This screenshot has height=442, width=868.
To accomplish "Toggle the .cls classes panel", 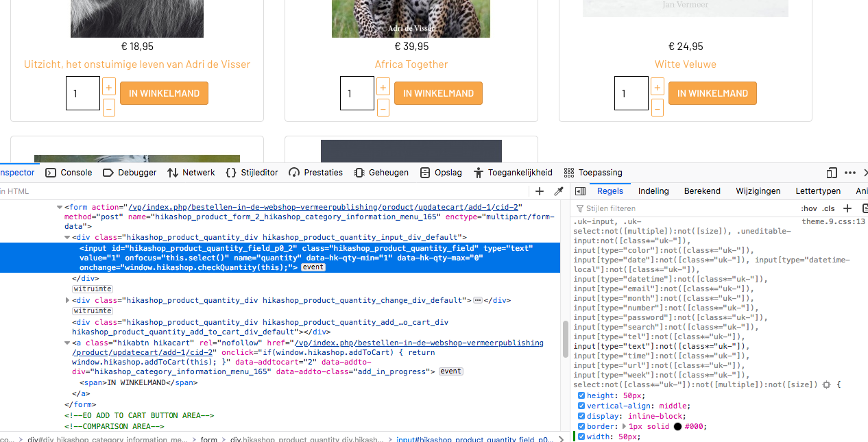I will click(x=829, y=208).
